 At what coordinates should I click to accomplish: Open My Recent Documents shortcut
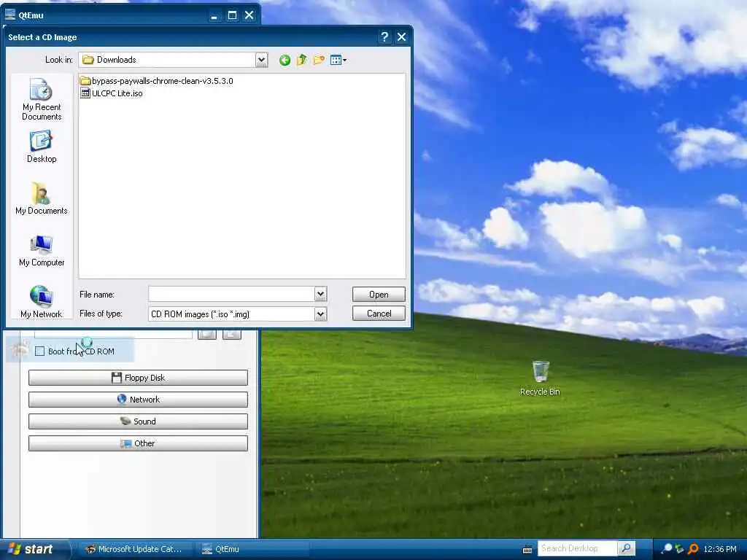pyautogui.click(x=42, y=99)
